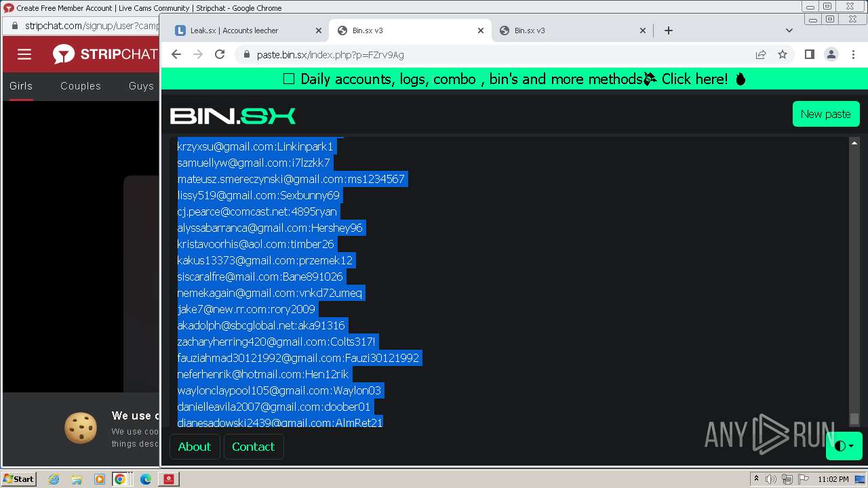868x488 pixels.
Task: Click the line siscaralfre@mail.com:Bane891026
Action: click(x=260, y=277)
